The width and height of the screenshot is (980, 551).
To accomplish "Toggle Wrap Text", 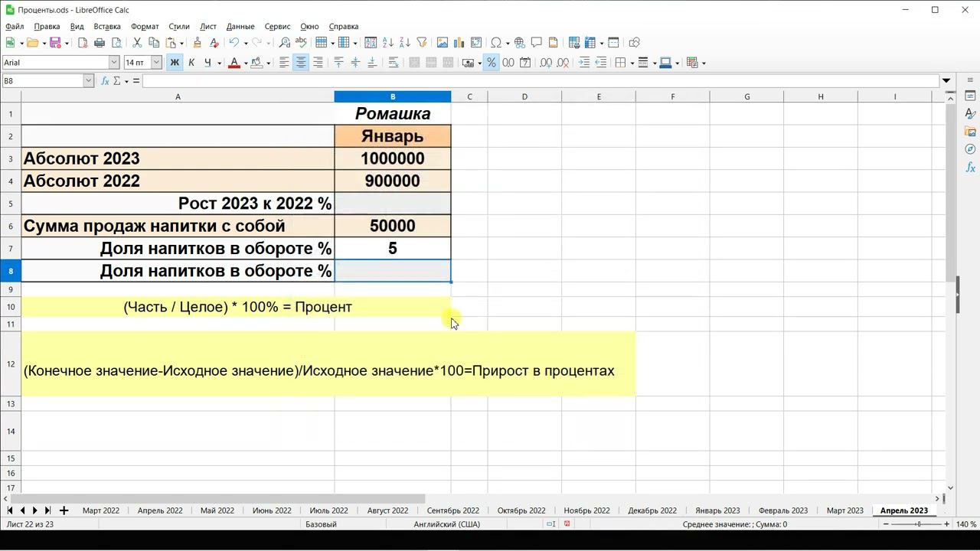I will click(x=394, y=63).
